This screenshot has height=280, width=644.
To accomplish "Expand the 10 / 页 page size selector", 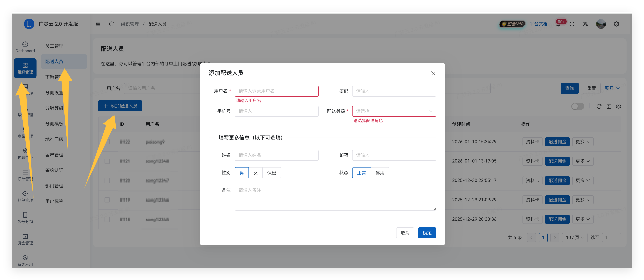I will 575,237.
